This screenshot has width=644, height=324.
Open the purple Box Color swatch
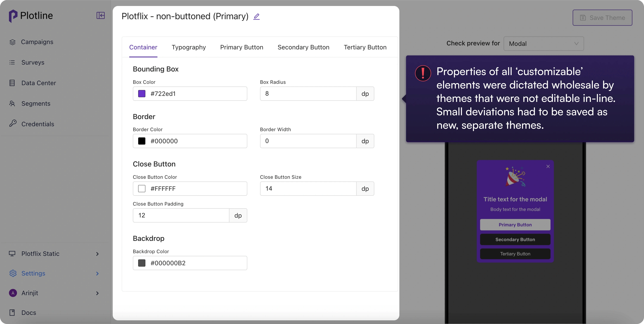tap(142, 94)
